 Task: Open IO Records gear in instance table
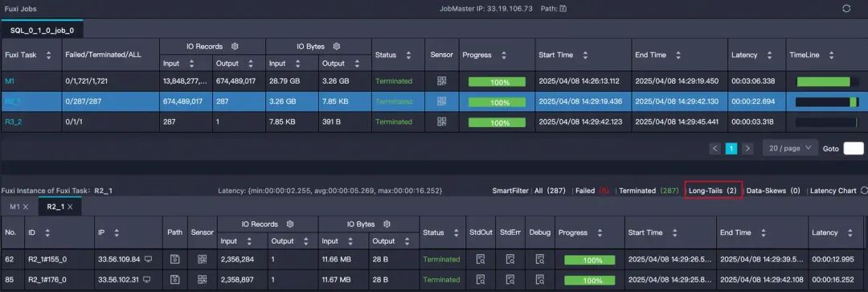(289, 224)
